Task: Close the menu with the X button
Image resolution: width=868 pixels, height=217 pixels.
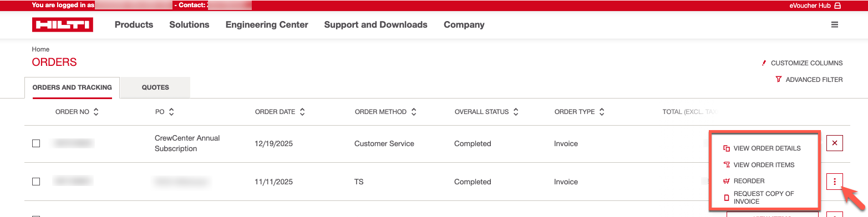Action: point(835,143)
